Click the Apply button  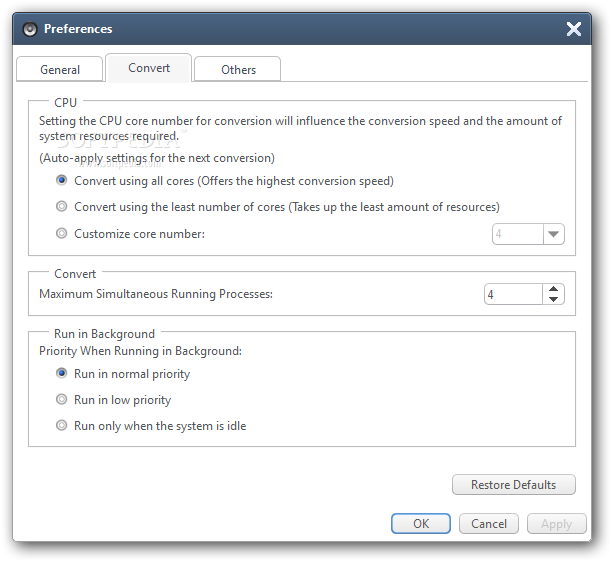(x=557, y=523)
